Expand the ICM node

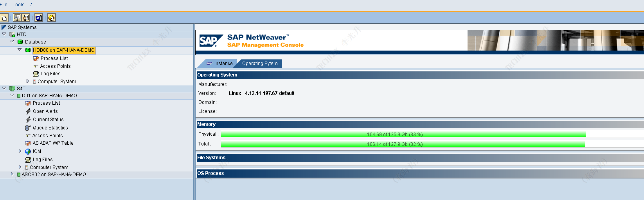[x=20, y=151]
